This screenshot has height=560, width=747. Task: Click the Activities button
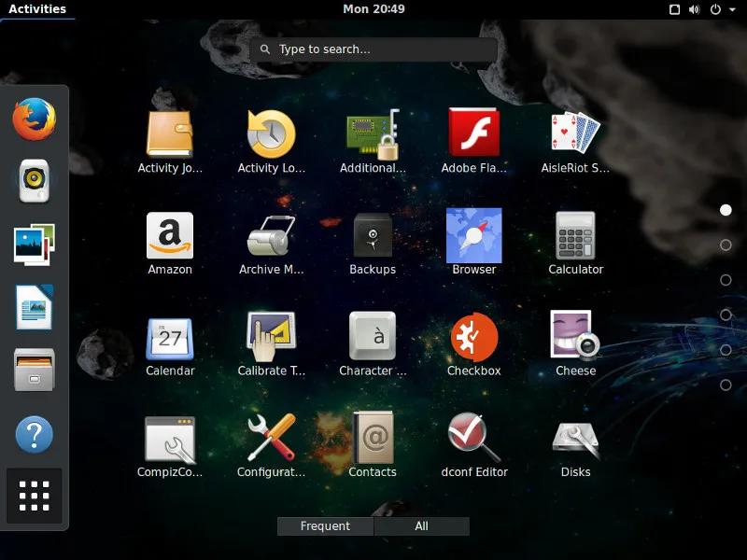[x=37, y=9]
